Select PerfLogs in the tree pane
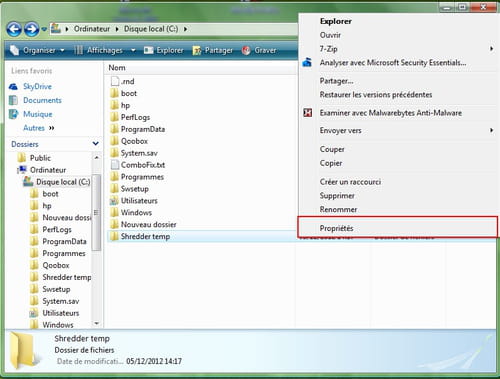The image size is (500, 379). click(x=57, y=229)
